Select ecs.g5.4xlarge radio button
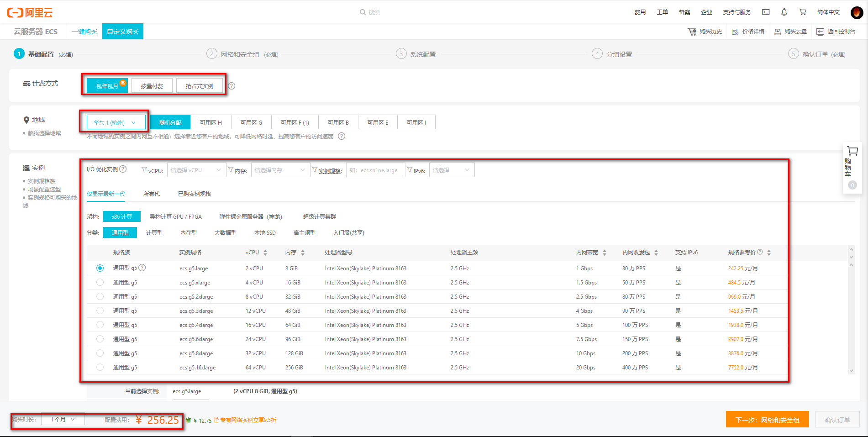Viewport: 868px width, 437px height. click(100, 325)
